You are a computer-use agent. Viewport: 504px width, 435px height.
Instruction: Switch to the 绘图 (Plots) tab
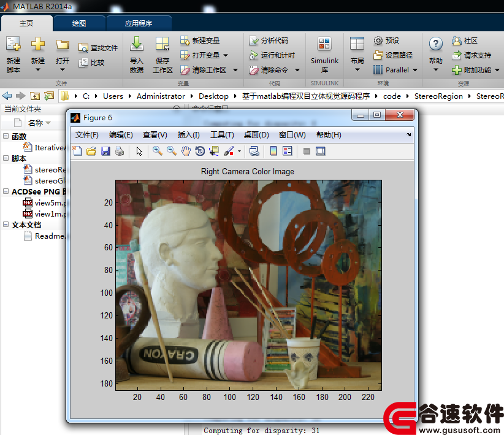[x=79, y=23]
